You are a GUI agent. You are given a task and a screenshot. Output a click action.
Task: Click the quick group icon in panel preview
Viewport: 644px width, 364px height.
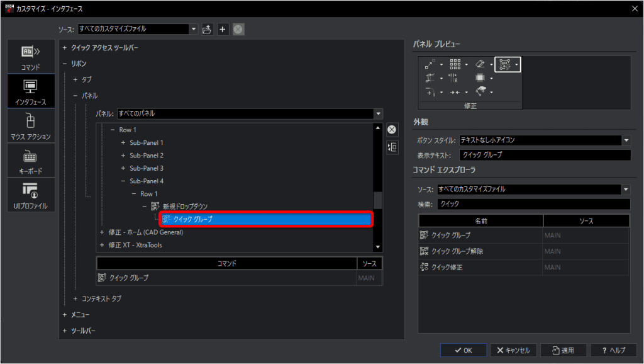pyautogui.click(x=508, y=65)
